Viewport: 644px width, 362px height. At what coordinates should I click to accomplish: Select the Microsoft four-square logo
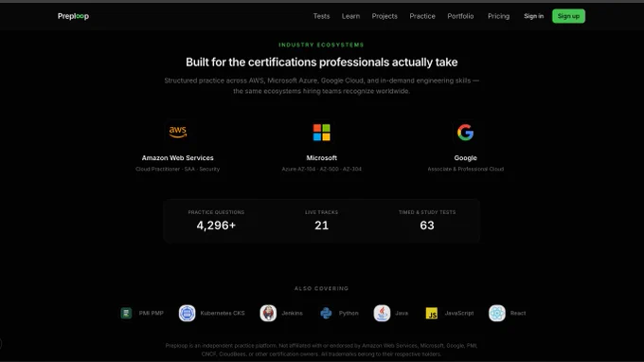322,133
